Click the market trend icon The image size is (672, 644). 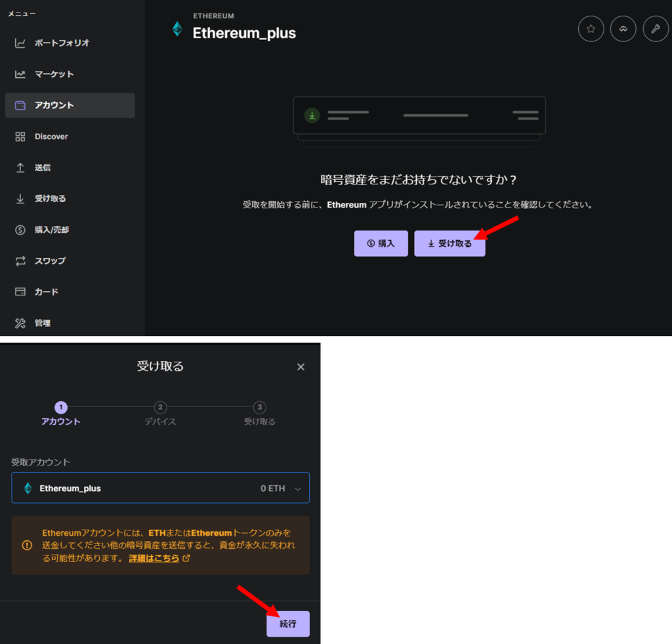pos(20,74)
